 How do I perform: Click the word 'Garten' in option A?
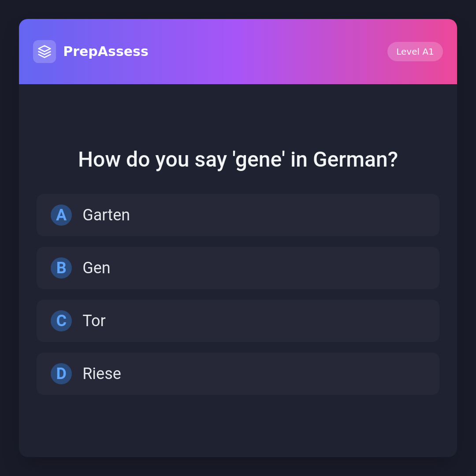pos(106,215)
